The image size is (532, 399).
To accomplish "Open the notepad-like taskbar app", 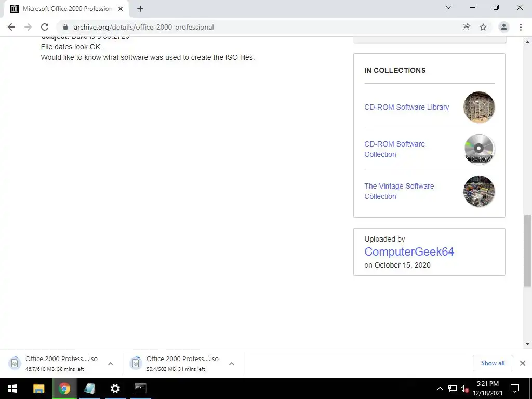I will tap(89, 389).
